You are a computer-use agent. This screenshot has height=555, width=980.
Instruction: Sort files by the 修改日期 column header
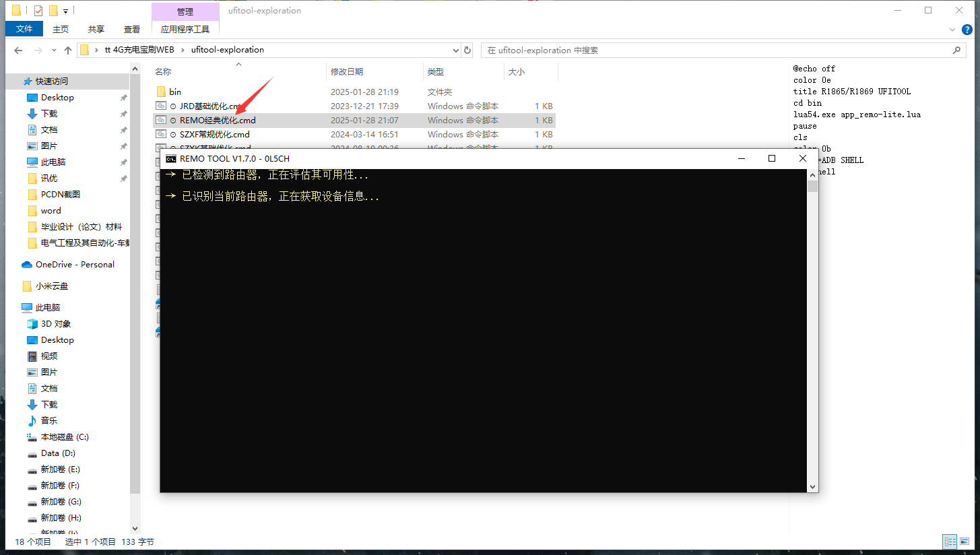click(347, 71)
